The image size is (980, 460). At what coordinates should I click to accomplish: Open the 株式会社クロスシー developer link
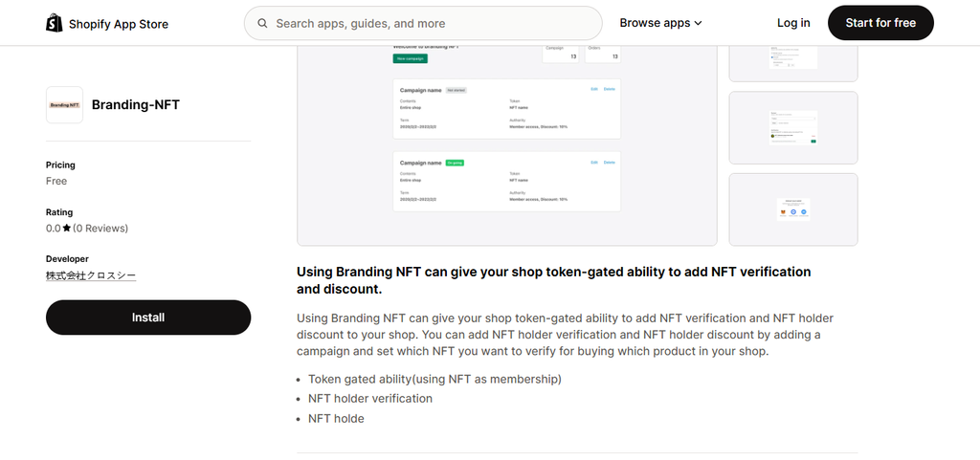[x=91, y=275]
